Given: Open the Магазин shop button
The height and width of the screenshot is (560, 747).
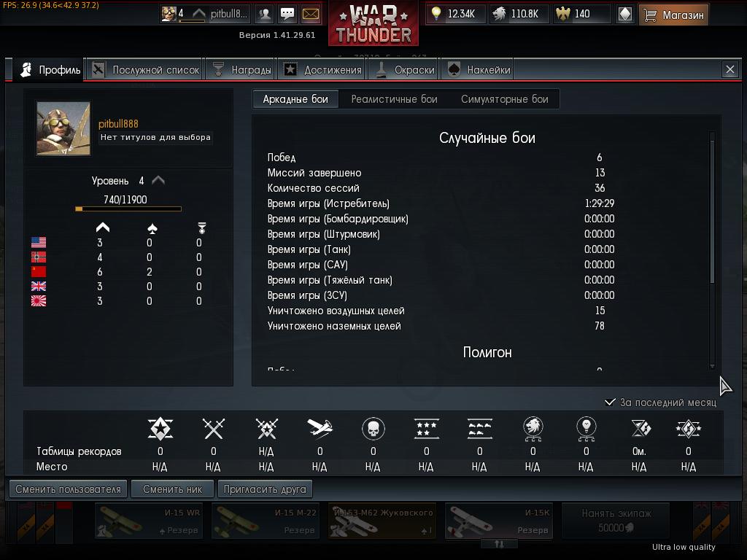Looking at the screenshot, I should 673,15.
